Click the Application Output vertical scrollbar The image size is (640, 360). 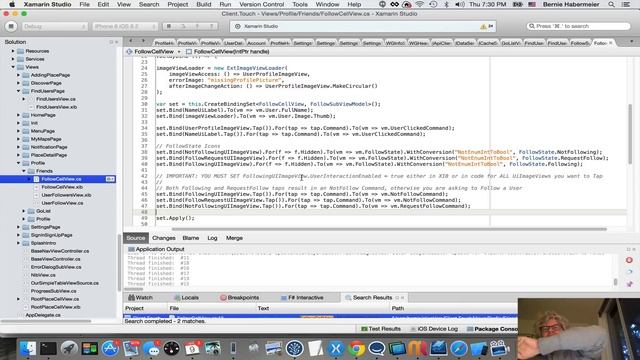(616, 282)
